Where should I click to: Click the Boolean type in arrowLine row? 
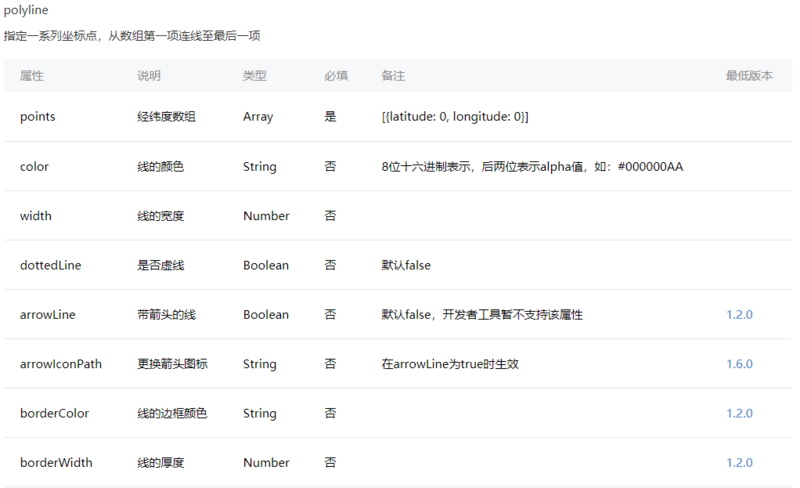[x=266, y=314]
